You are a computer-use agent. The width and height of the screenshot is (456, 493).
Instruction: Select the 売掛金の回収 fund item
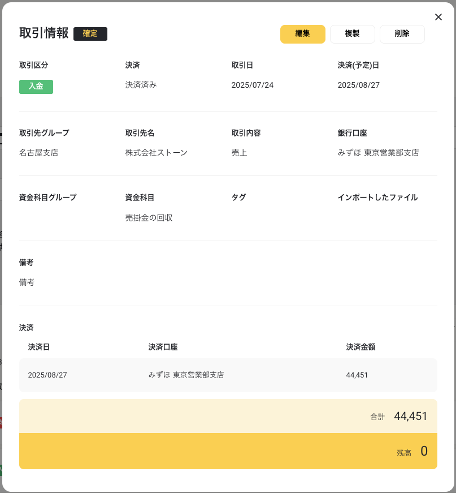click(149, 218)
